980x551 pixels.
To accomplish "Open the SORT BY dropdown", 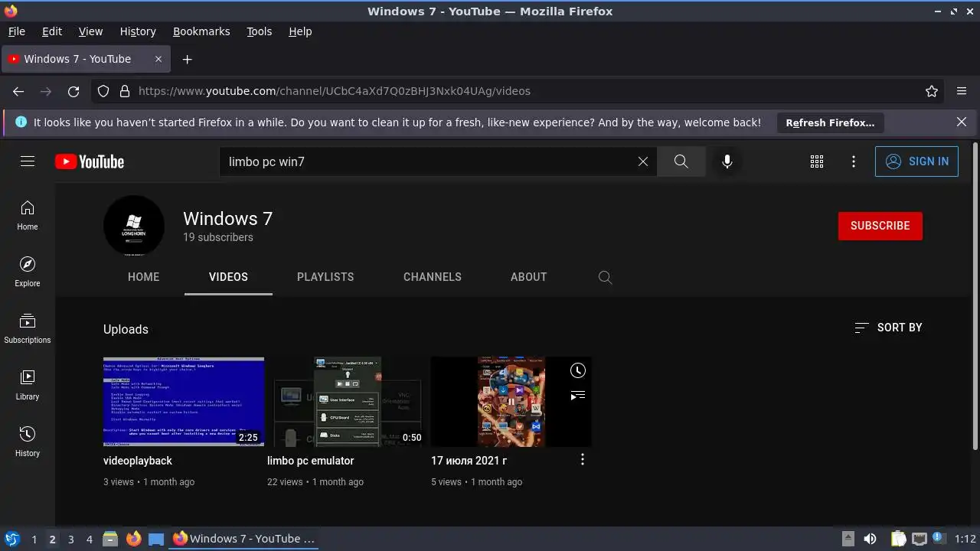I will [888, 328].
